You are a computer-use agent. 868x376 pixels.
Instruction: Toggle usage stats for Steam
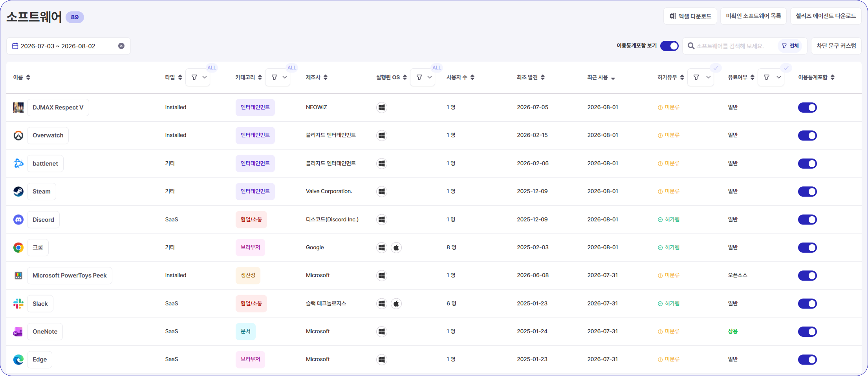808,192
